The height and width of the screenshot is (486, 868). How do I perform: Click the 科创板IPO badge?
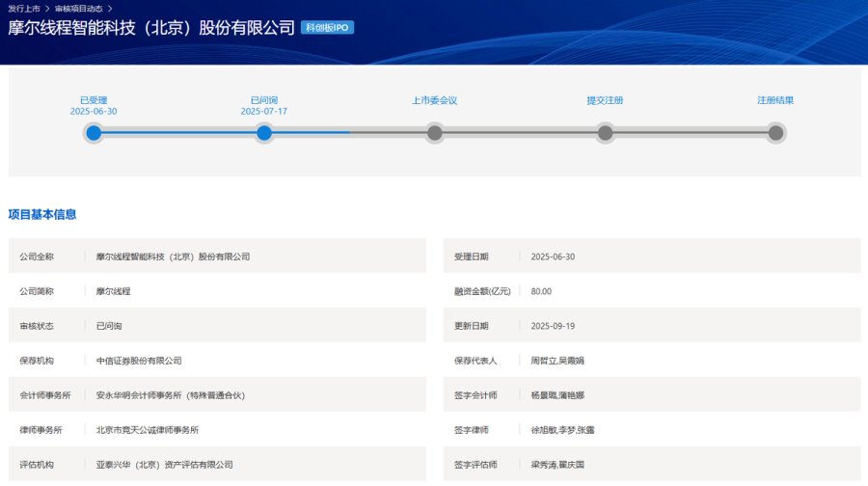coord(327,28)
